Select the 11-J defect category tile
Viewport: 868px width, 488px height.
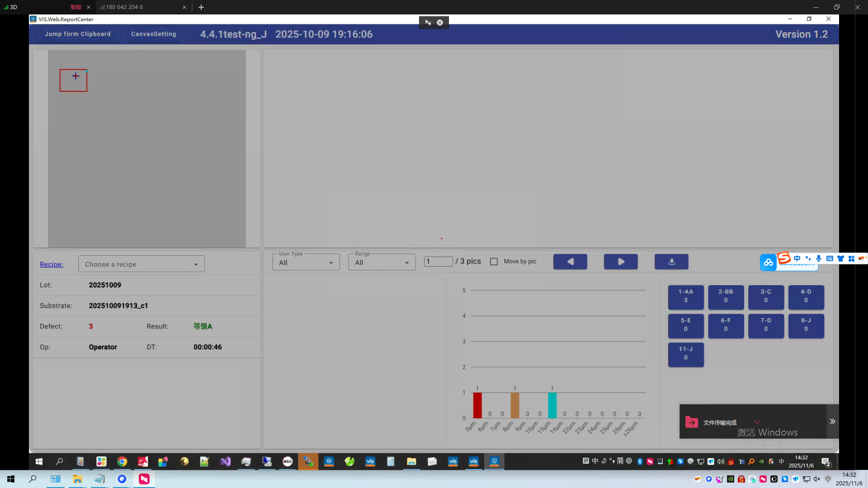pyautogui.click(x=685, y=353)
